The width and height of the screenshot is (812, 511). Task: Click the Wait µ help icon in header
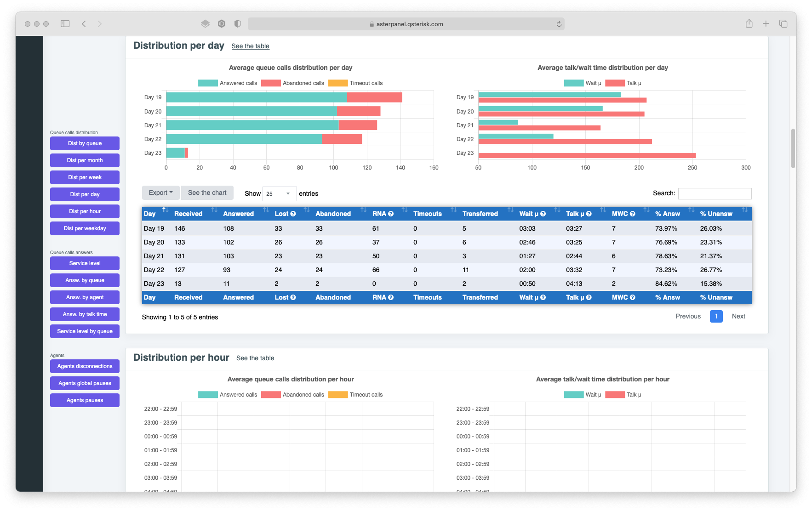tap(543, 214)
